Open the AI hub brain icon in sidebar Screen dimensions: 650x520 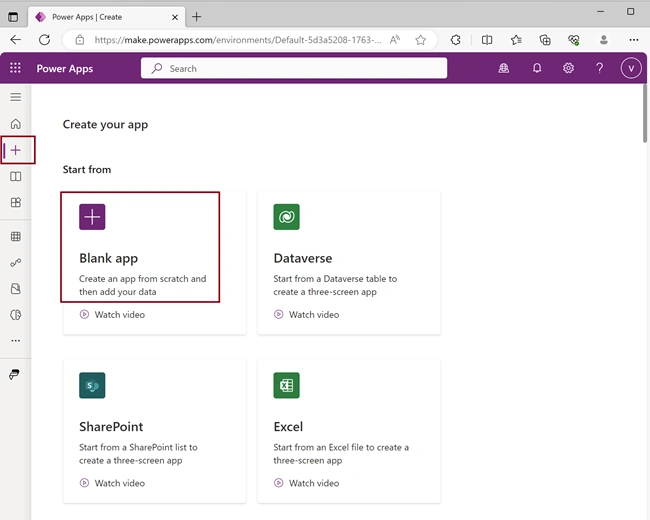pos(16,315)
